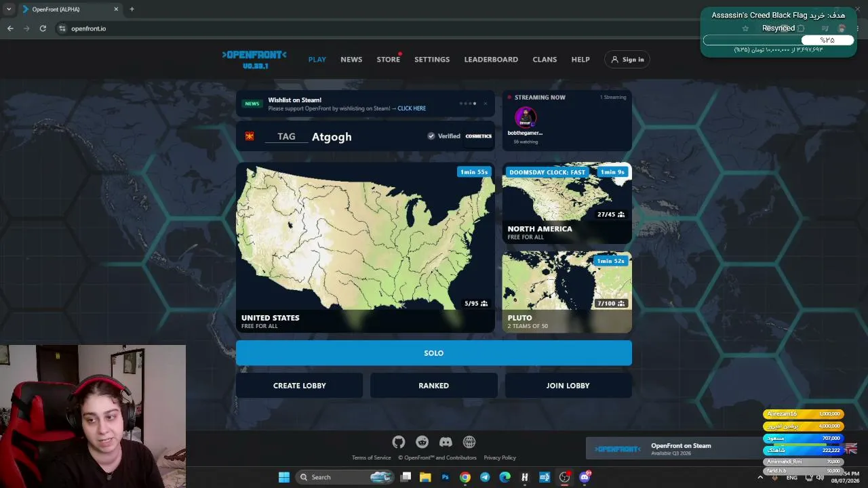Show hidden system tray icons
Viewport: 868px width, 488px height.
pos(759,477)
